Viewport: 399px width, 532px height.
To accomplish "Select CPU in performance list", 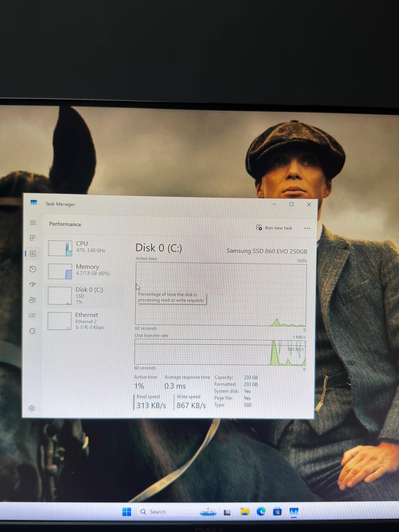I will click(82, 247).
